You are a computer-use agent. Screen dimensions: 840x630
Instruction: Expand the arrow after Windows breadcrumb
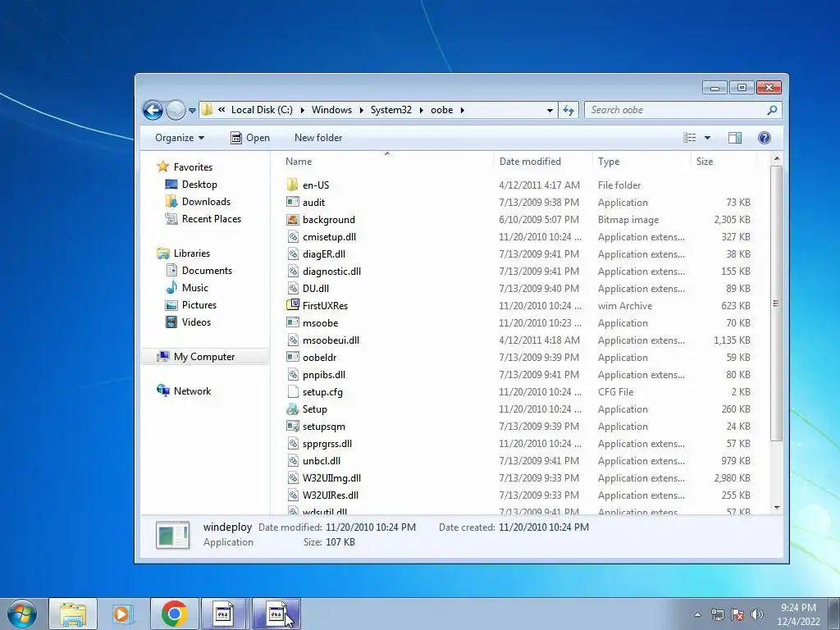[361, 111]
